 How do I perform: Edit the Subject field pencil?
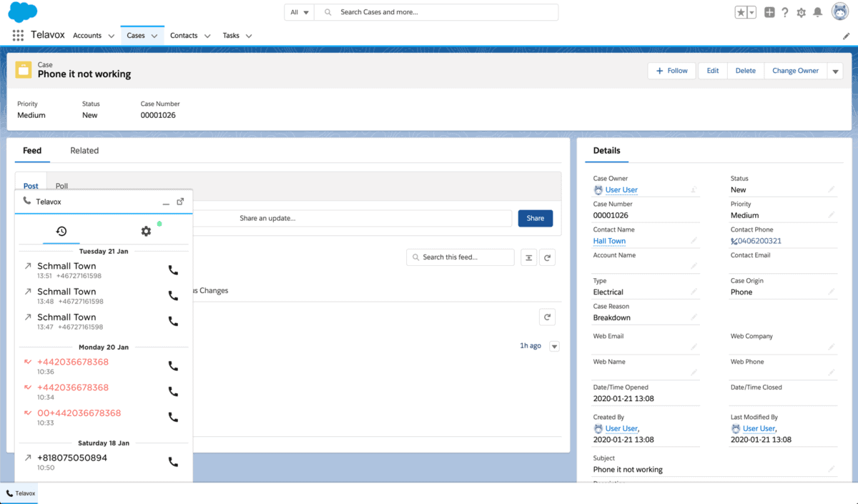[x=831, y=469]
